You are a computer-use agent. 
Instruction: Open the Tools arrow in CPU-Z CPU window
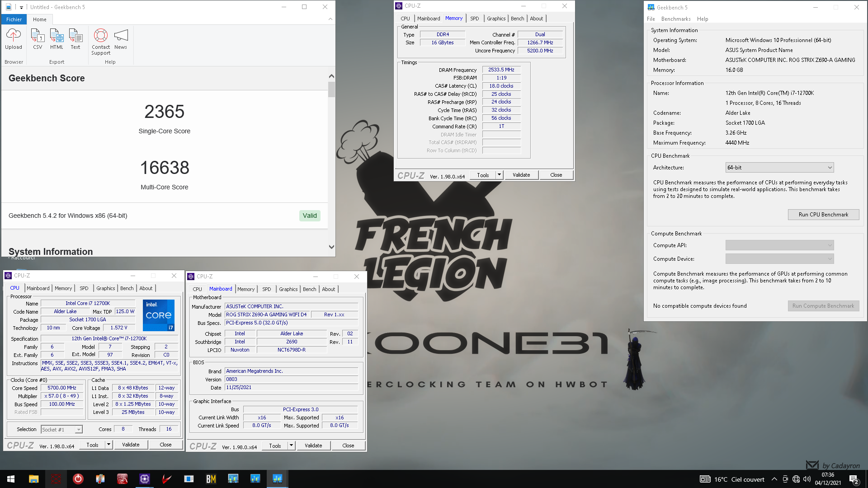(108, 445)
